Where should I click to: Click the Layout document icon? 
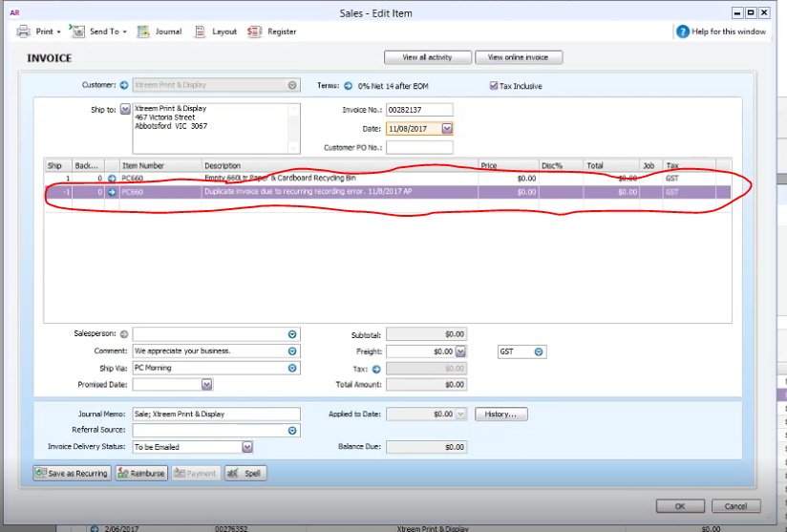coord(200,32)
